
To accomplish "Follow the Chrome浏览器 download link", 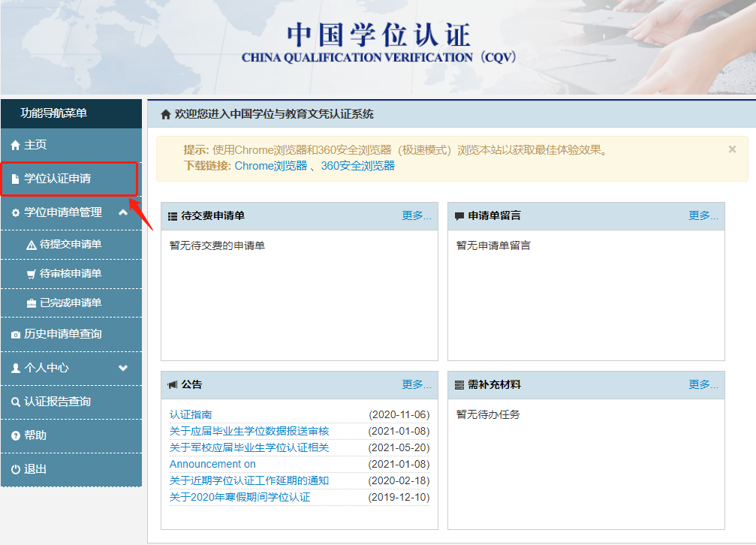I will (x=271, y=166).
